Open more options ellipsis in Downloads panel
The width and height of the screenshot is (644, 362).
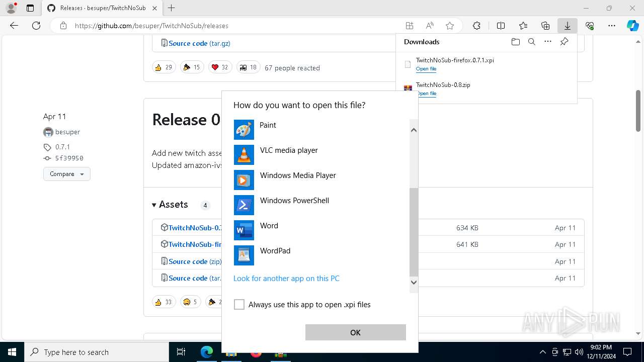click(x=548, y=42)
